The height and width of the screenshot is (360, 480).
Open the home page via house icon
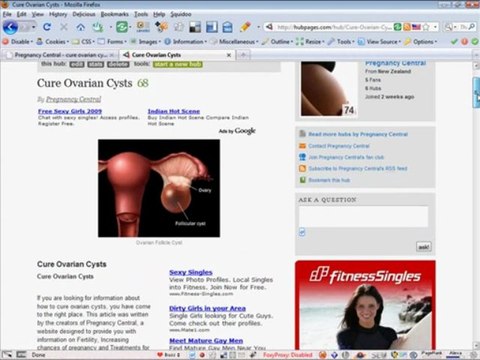point(81,27)
